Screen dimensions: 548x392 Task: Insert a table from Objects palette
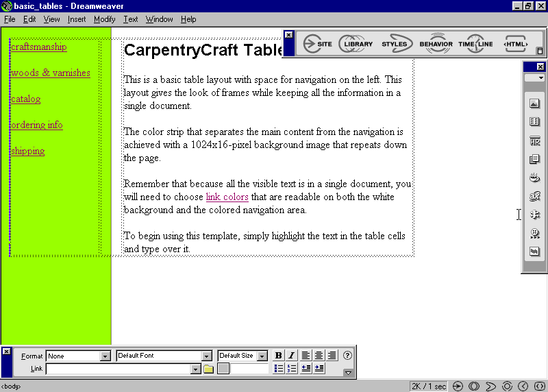(535, 123)
